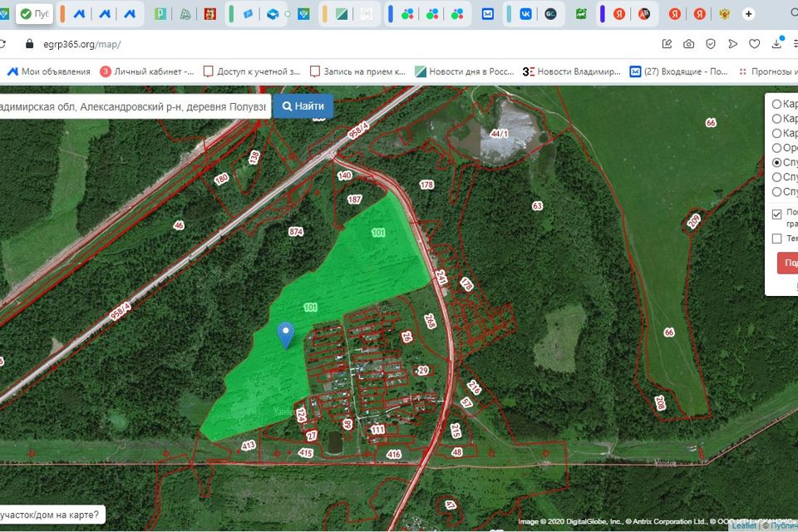Image resolution: width=798 pixels, height=532 pixels.
Task: Click the blue map location pin marker
Action: pyautogui.click(x=286, y=334)
